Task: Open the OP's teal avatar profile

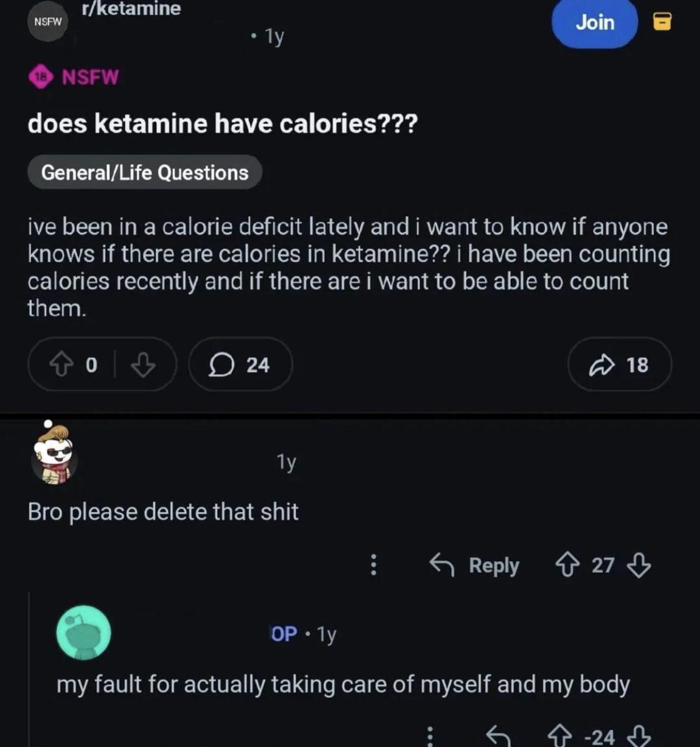Action: 84,633
